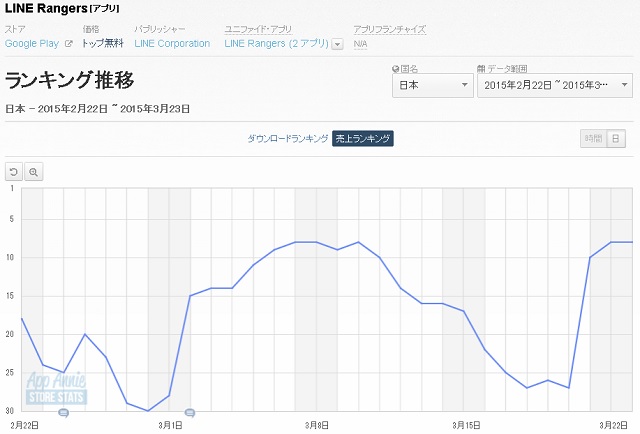
Task: Toggle the 日 granularity button
Action: [615, 138]
